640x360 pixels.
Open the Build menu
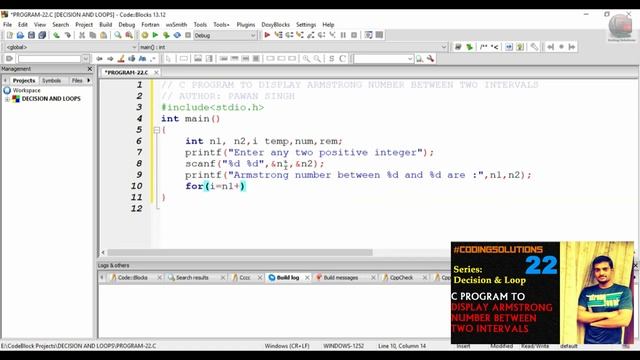[x=106, y=24]
